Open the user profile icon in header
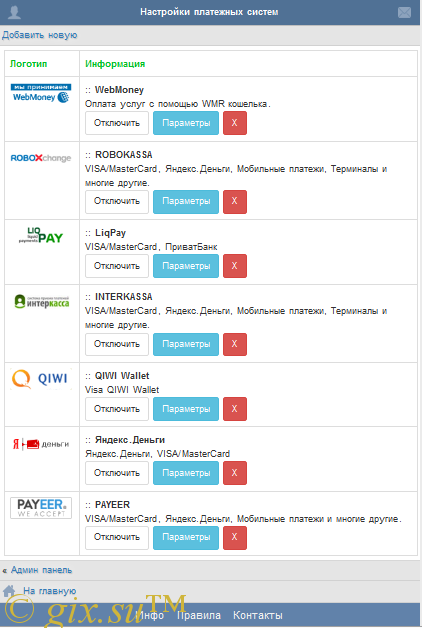This screenshot has width=422, height=628. tap(14, 12)
